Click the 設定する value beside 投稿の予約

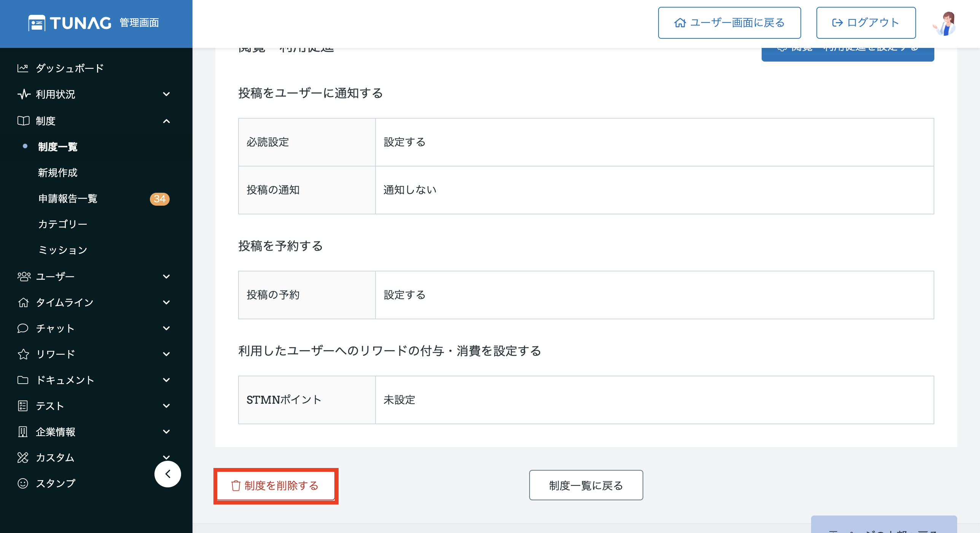[x=404, y=295]
